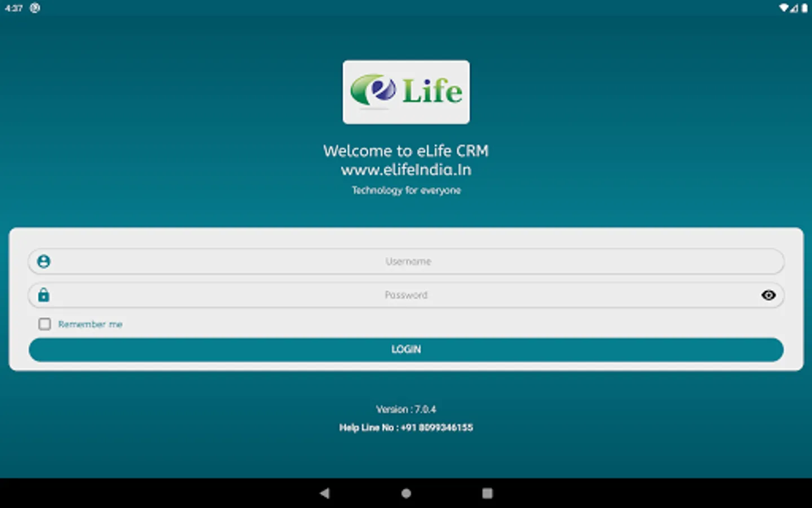This screenshot has height=508, width=812.
Task: Click the notification icon next to clock
Action: coord(35,8)
